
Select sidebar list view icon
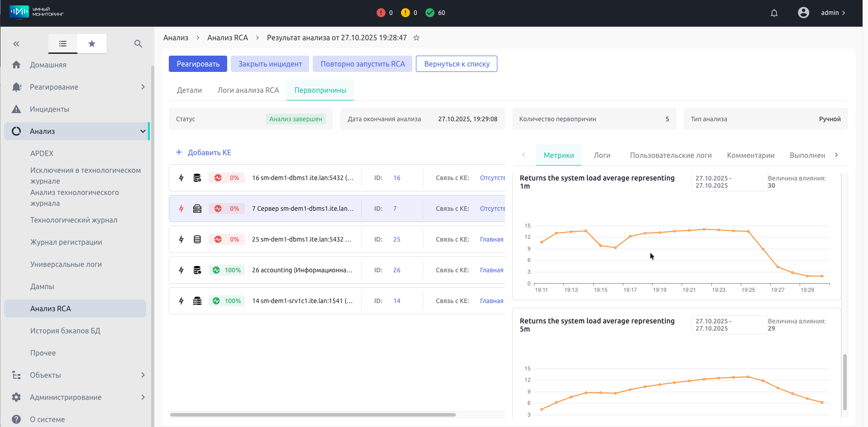point(63,44)
